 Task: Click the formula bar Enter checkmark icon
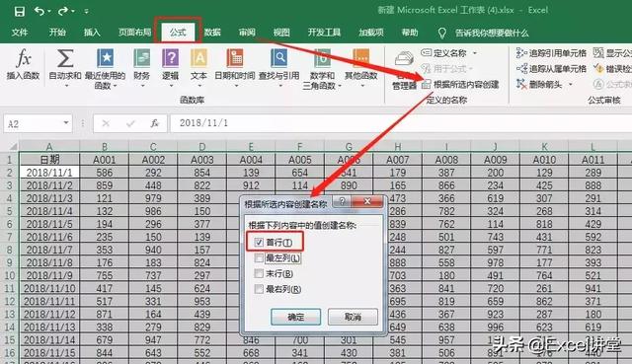pyautogui.click(x=130, y=123)
